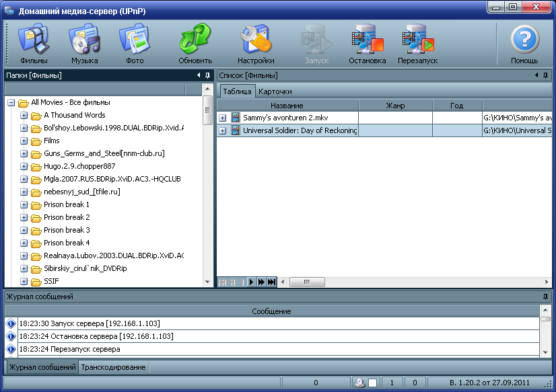This screenshot has height=392, width=556.
Task: Select the Universal Soldier: Day of Reckoning row
Action: click(x=300, y=130)
